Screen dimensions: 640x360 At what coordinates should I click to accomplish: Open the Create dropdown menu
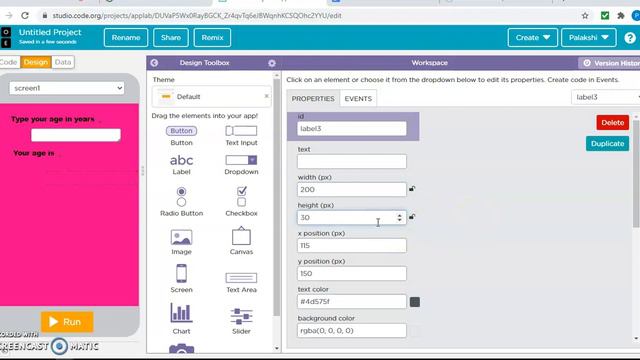pyautogui.click(x=532, y=38)
